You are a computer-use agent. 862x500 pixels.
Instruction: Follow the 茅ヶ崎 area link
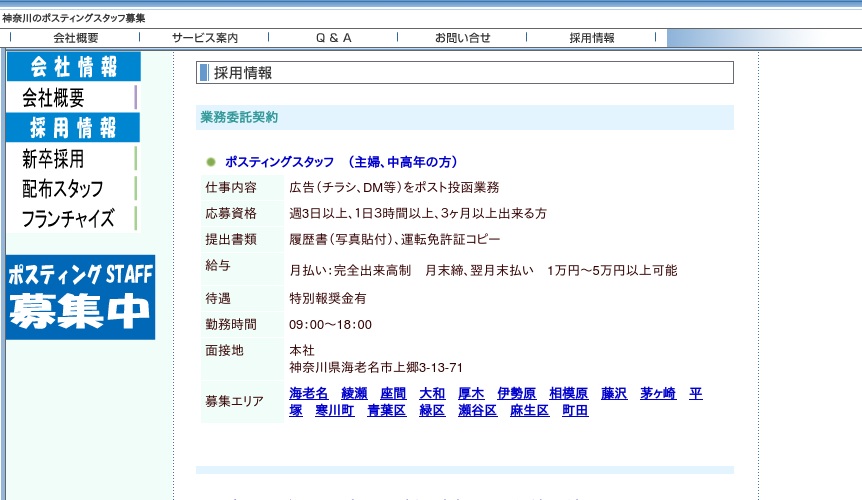coord(659,394)
